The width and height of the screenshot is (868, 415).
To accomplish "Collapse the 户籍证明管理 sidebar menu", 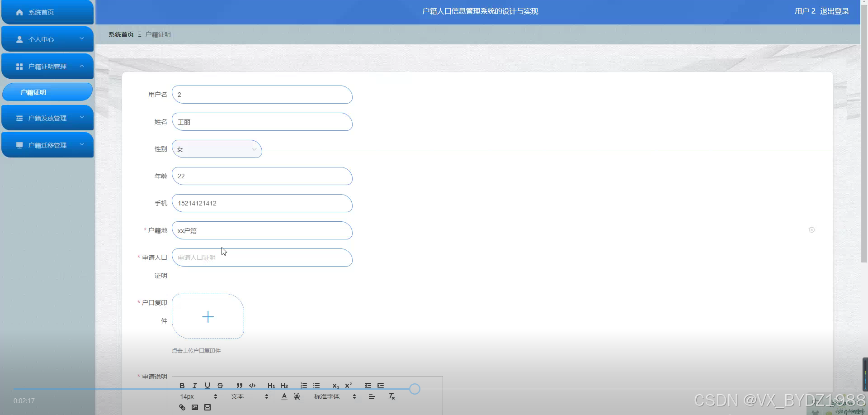I will click(x=47, y=67).
